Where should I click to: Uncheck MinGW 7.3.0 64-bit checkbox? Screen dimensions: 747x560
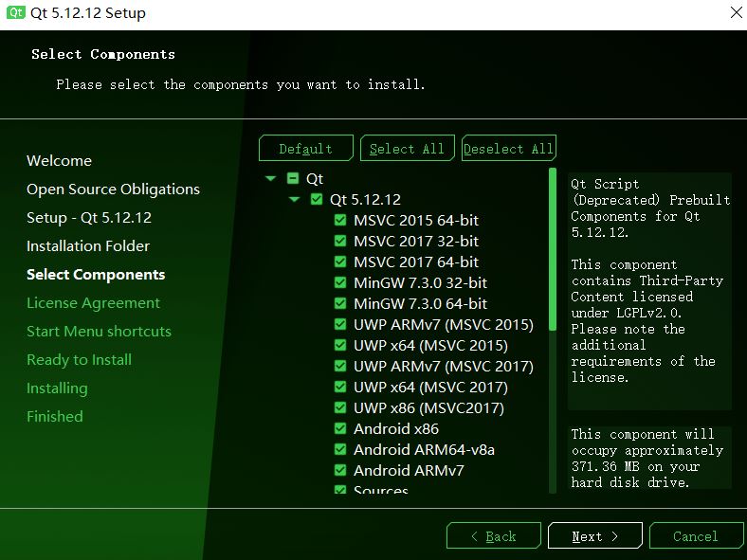tap(340, 303)
